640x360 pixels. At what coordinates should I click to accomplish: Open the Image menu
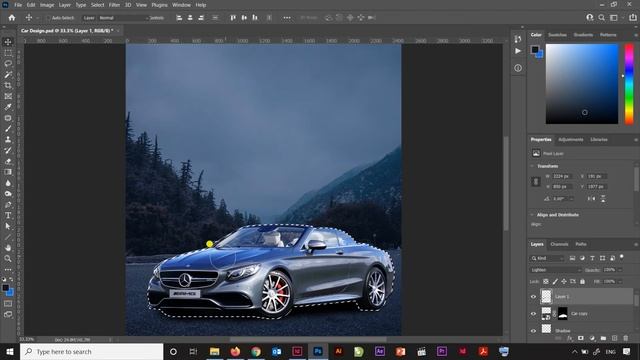[x=47, y=5]
